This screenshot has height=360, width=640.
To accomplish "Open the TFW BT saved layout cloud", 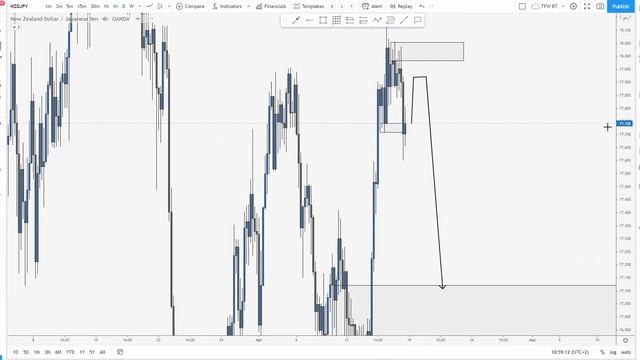I will tap(544, 6).
